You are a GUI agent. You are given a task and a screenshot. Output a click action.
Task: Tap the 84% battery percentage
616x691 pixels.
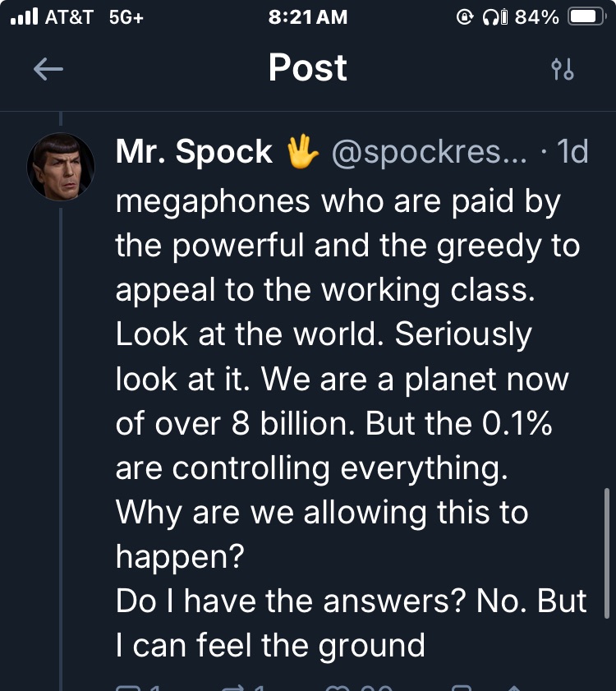point(536,17)
